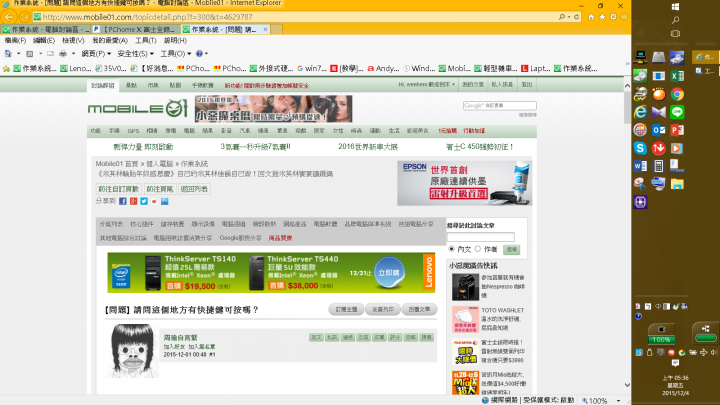
Task: Open the 檔案(F) menu
Action: click(x=15, y=40)
